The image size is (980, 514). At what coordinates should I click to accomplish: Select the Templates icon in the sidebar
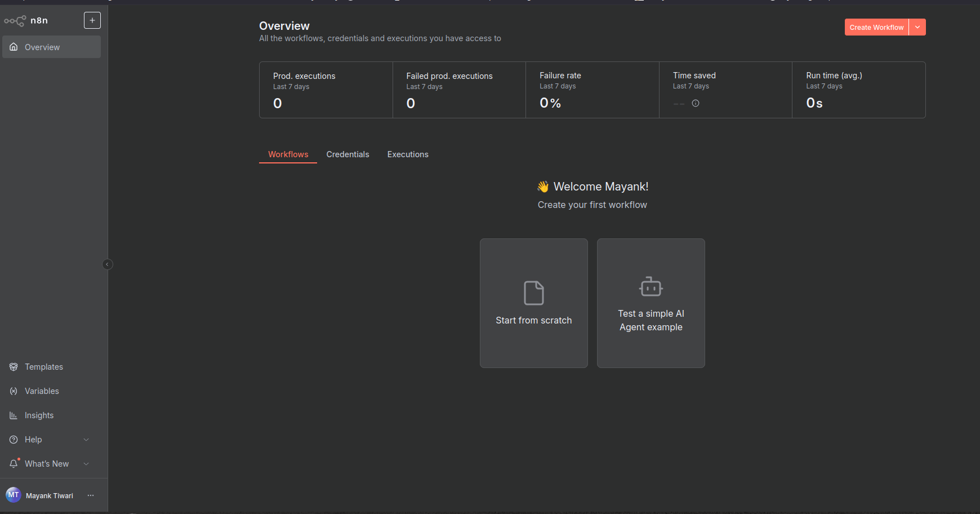pyautogui.click(x=13, y=367)
